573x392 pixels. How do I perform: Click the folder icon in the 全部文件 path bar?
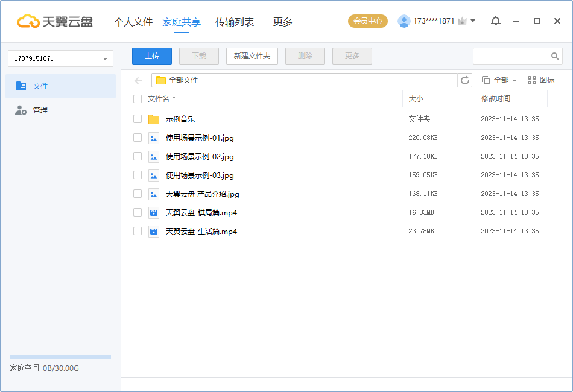click(x=161, y=80)
